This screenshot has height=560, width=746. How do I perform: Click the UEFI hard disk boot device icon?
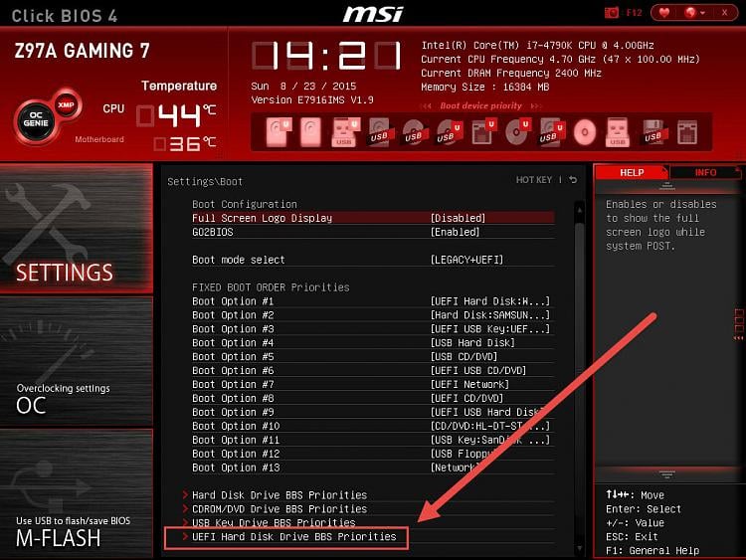coord(279,131)
